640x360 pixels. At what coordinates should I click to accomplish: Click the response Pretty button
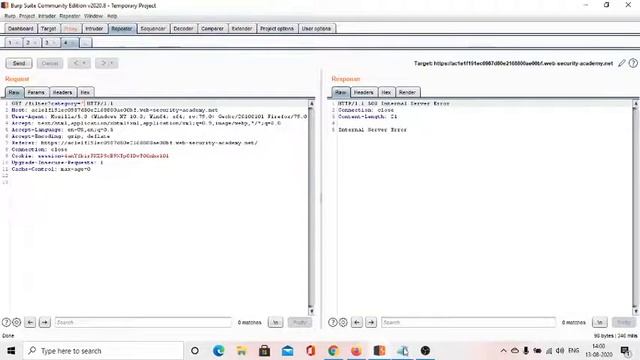tap(624, 322)
